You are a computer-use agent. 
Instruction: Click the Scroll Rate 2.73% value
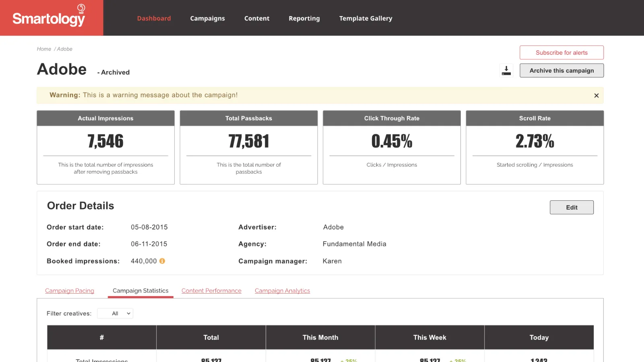(x=535, y=141)
